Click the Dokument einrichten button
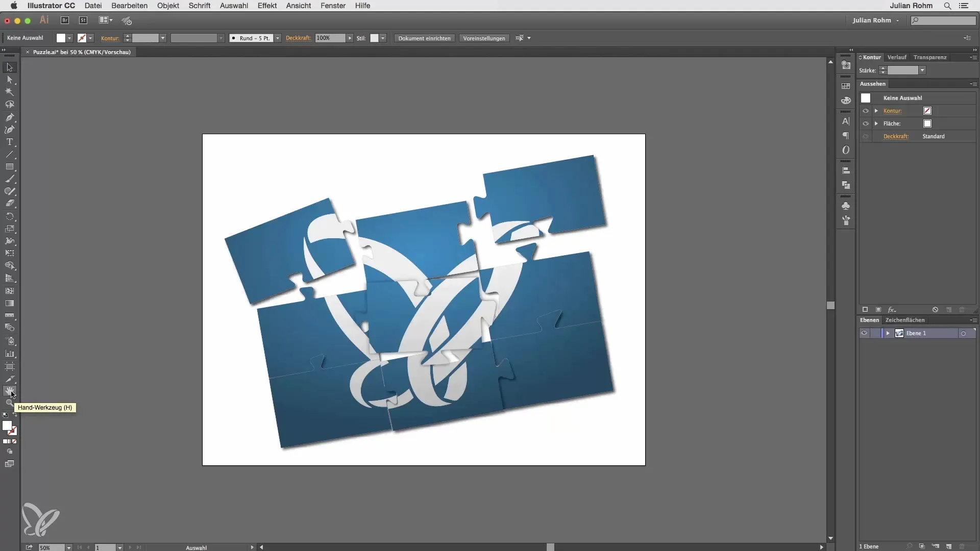This screenshot has height=551, width=980. pos(424,38)
